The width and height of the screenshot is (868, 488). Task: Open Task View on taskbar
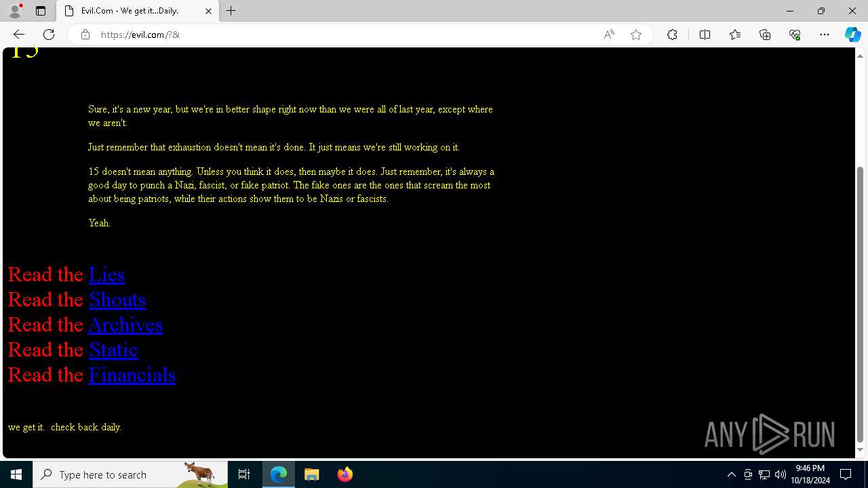tap(244, 474)
